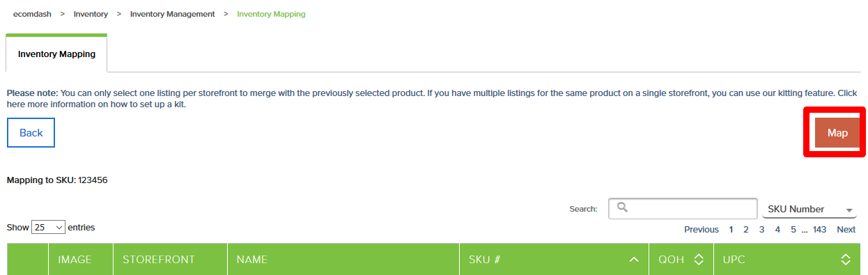Go back using the Back button
Viewport: 868px width, 275px height.
pos(31,133)
